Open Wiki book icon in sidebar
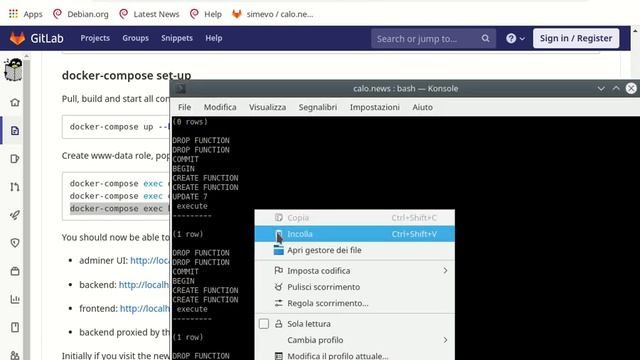This screenshot has height=360, width=640. [15, 327]
